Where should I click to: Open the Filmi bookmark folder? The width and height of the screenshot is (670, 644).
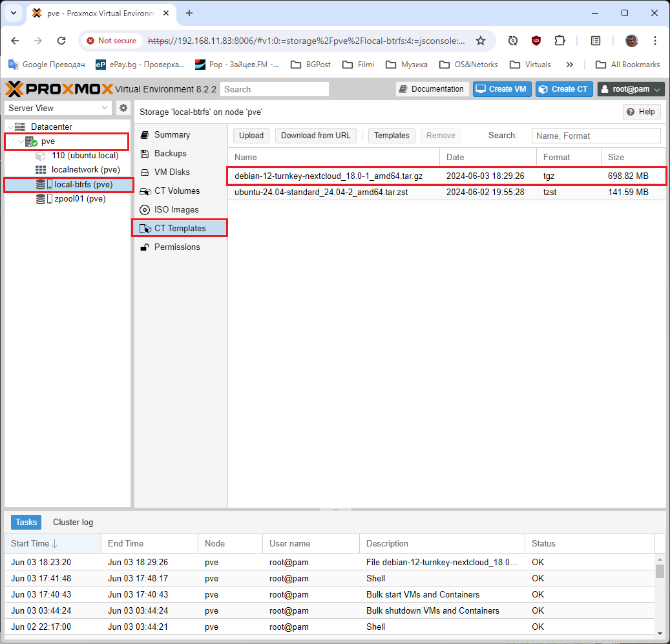[359, 65]
